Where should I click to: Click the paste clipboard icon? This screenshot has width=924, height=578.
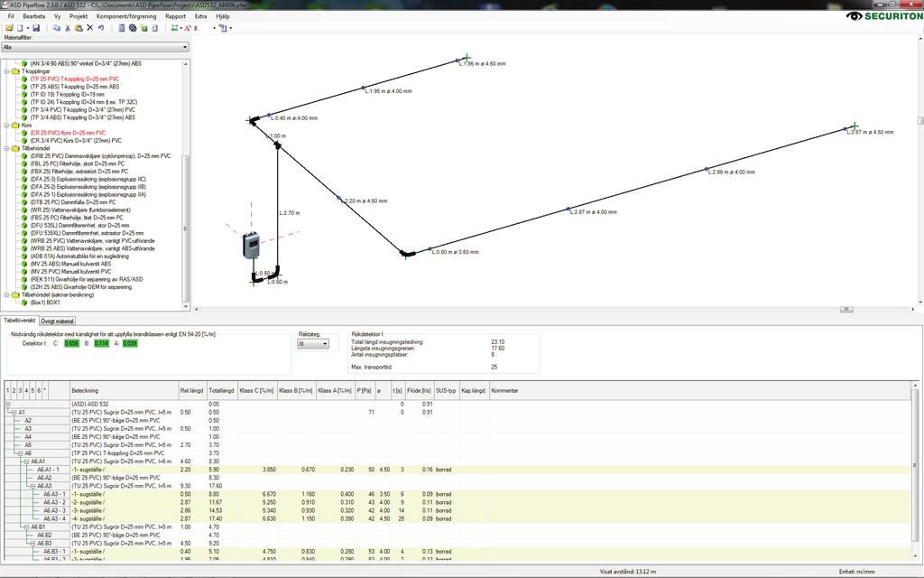pos(79,28)
